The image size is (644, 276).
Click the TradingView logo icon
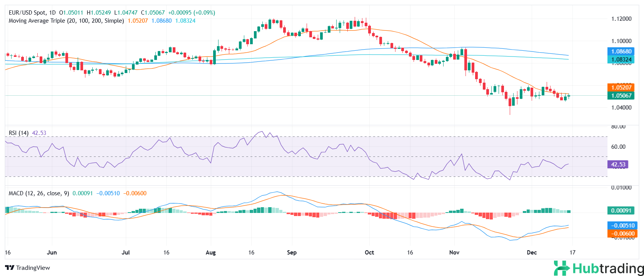coord(10,268)
